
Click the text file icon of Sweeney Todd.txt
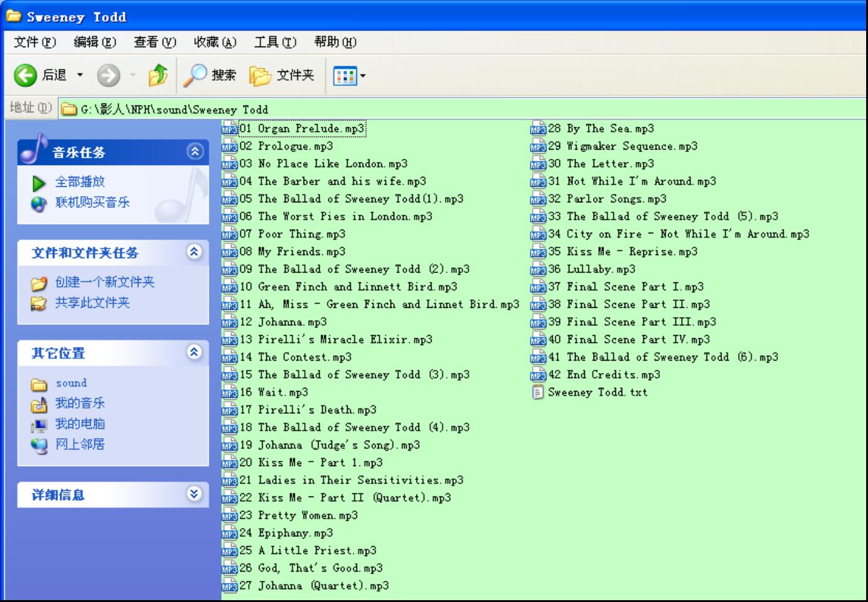click(538, 393)
